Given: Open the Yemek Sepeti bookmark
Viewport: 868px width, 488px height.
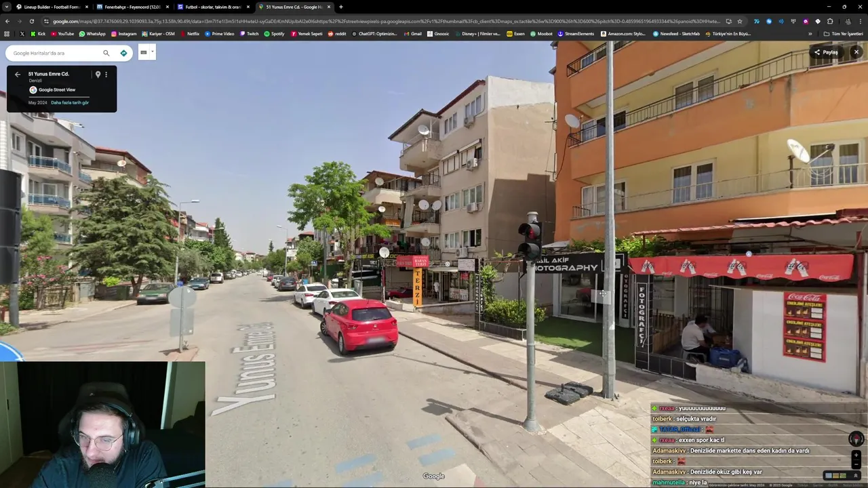Looking at the screenshot, I should (x=307, y=33).
